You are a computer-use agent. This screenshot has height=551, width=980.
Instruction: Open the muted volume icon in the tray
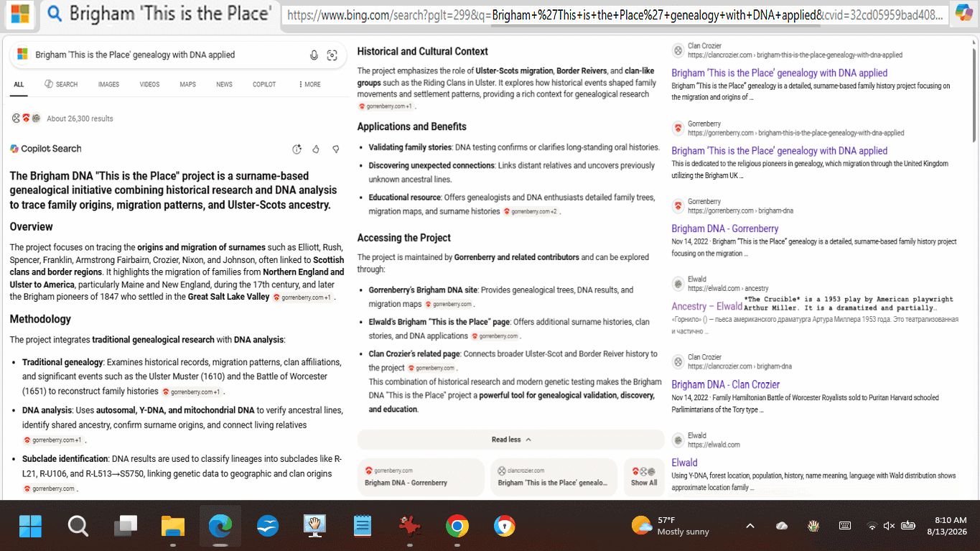point(889,526)
